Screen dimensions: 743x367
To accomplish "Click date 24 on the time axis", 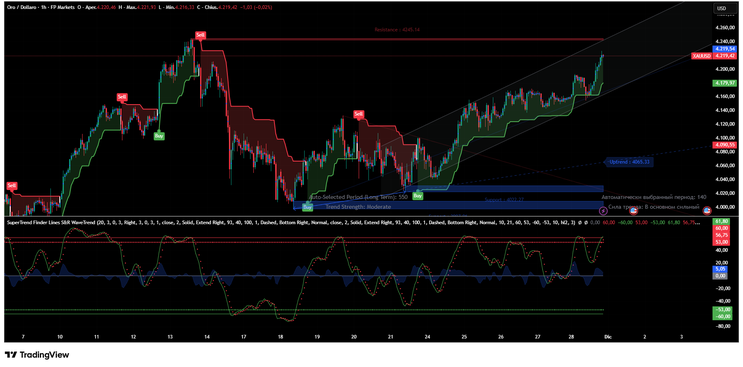I will coord(427,337).
